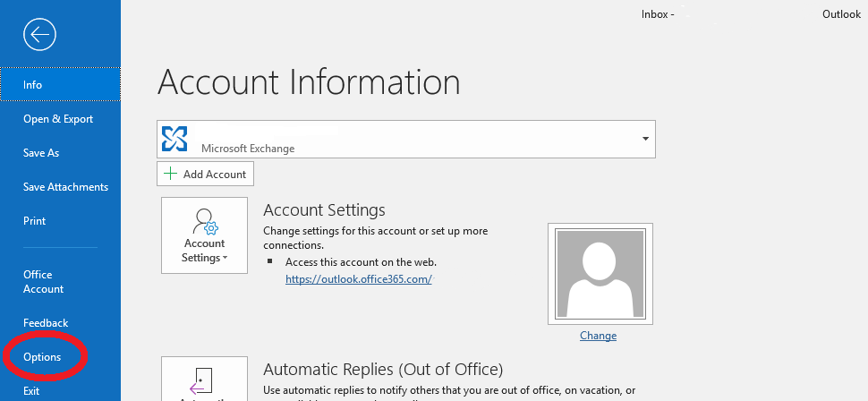Click the Change photo link

(598, 336)
